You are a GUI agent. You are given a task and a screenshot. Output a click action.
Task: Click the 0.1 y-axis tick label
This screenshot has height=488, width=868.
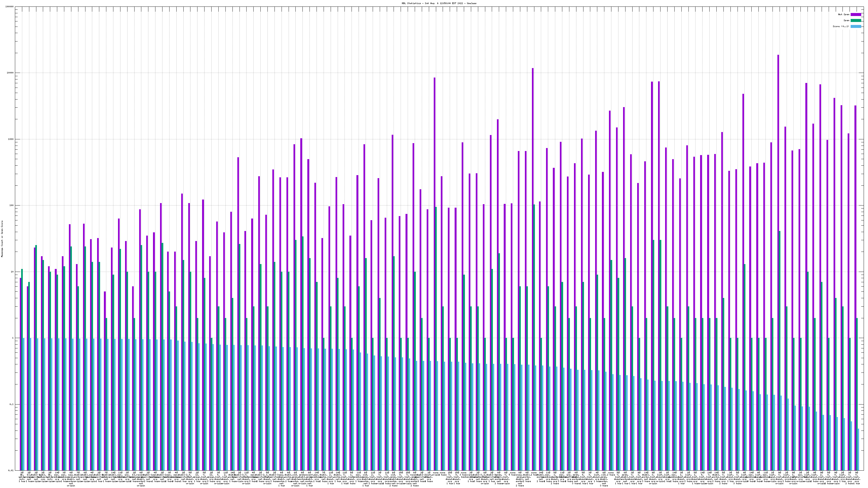coord(12,404)
